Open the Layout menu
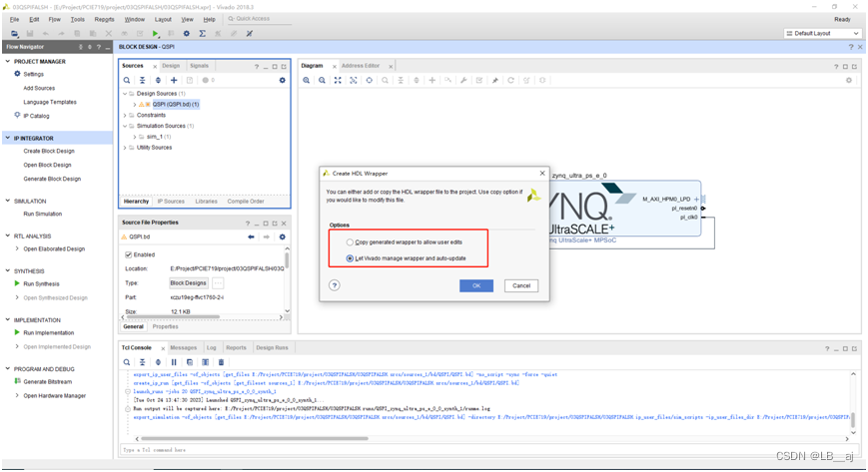868x472 pixels. click(x=163, y=19)
